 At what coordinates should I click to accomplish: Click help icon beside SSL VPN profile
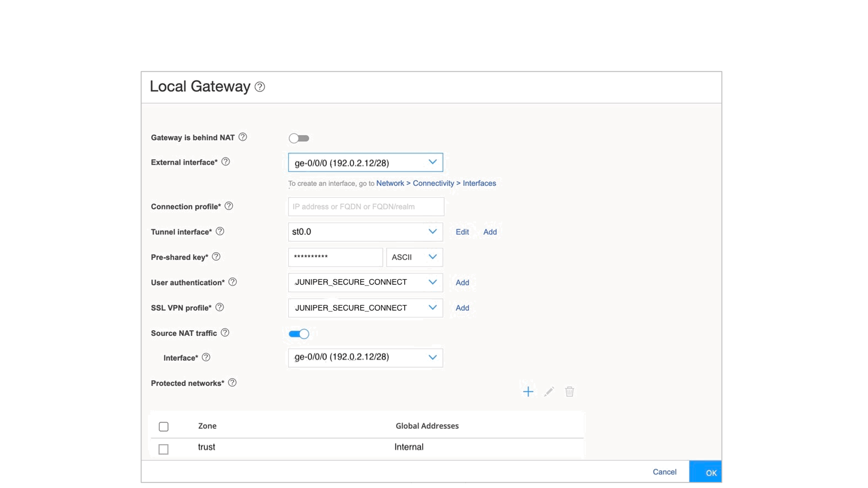coord(220,307)
